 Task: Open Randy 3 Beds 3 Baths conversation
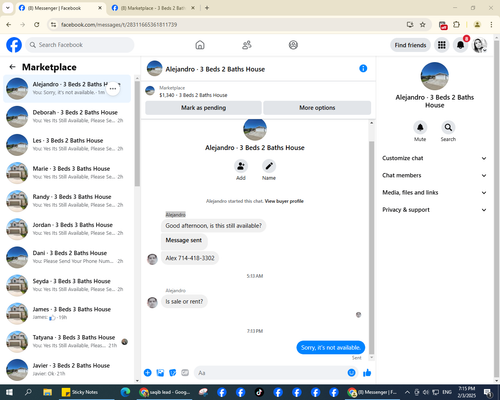click(x=67, y=201)
